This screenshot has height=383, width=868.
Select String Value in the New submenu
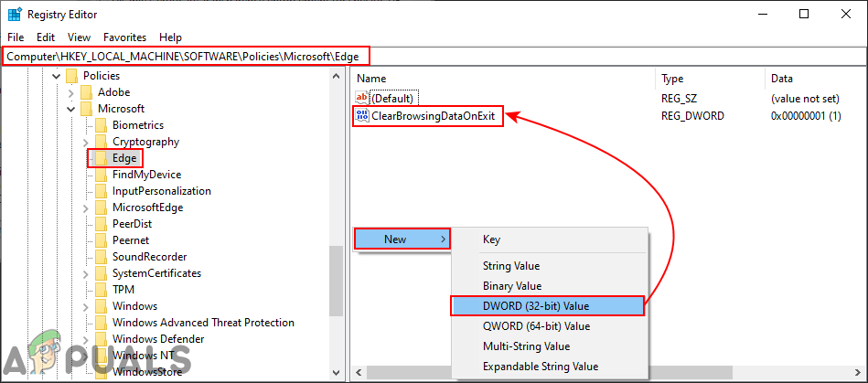click(x=511, y=266)
